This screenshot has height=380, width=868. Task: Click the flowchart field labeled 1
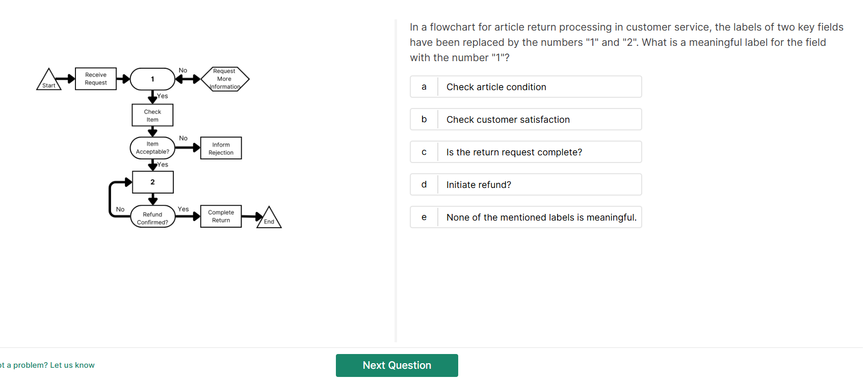coord(152,79)
